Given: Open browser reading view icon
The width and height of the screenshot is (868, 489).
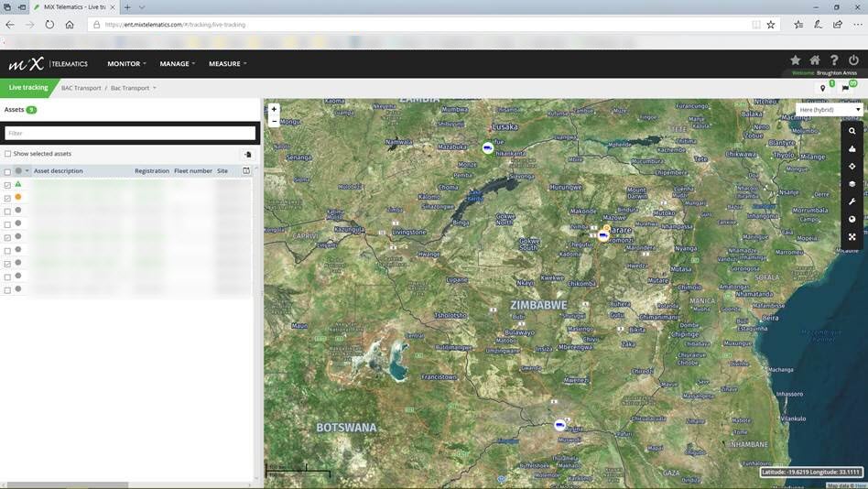Looking at the screenshot, I should 755,25.
